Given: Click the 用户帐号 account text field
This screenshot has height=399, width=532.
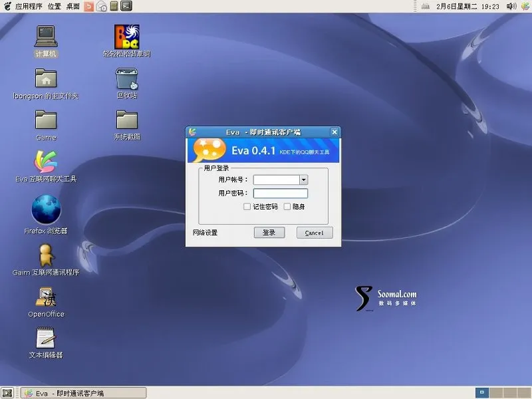Looking at the screenshot, I should tap(277, 180).
